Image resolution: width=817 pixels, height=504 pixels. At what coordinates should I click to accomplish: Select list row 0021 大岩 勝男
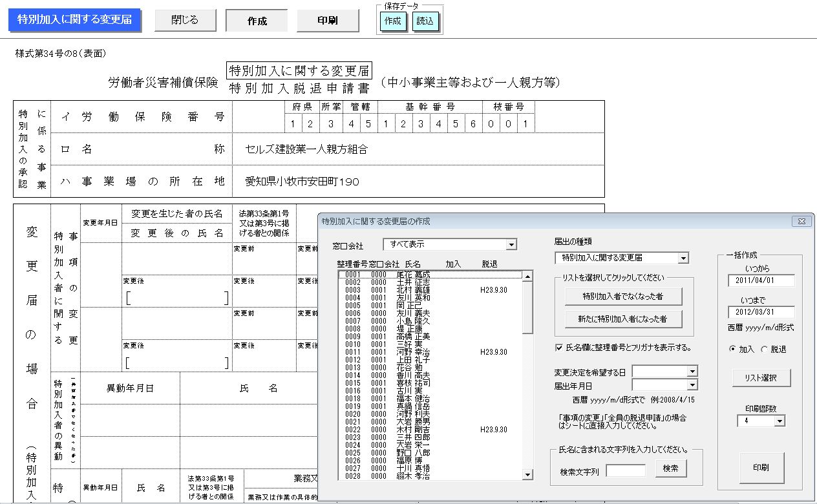(x=430, y=422)
